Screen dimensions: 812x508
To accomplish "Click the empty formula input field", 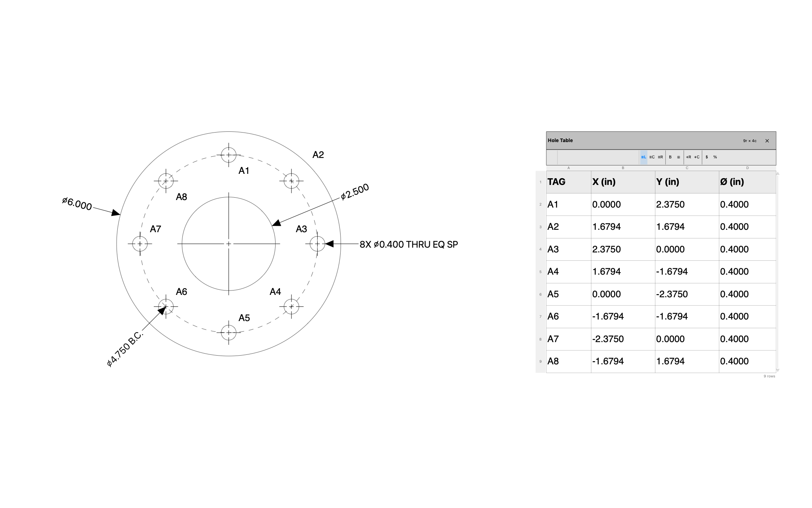I will point(598,157).
